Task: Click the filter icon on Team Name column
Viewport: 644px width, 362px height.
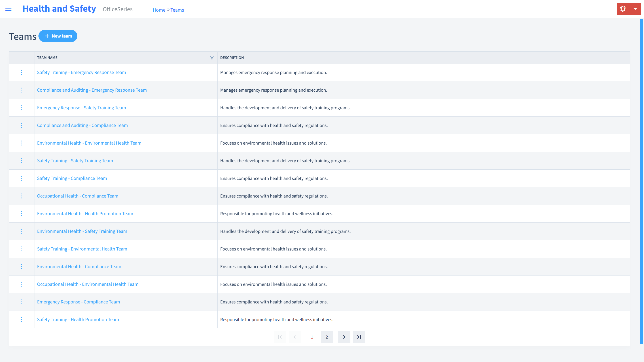Action: 212,57
